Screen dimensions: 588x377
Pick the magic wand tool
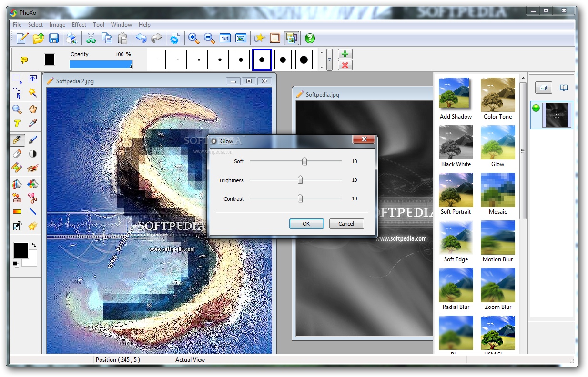pyautogui.click(x=32, y=93)
